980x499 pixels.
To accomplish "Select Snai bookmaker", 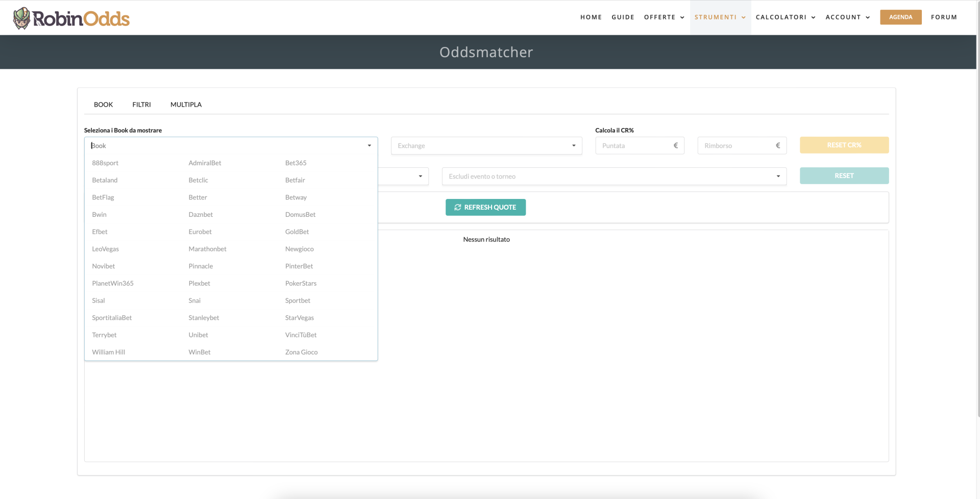I will tap(194, 301).
